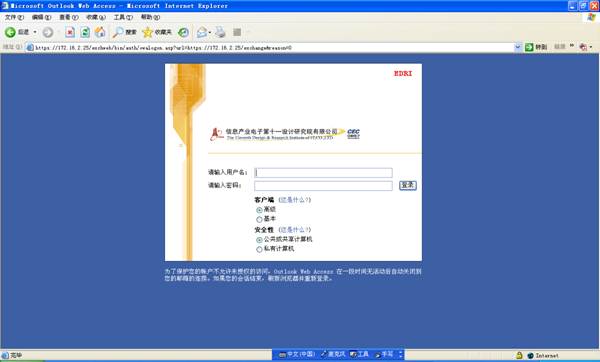Click inside the username input field
The height and width of the screenshot is (362, 600).
point(323,173)
